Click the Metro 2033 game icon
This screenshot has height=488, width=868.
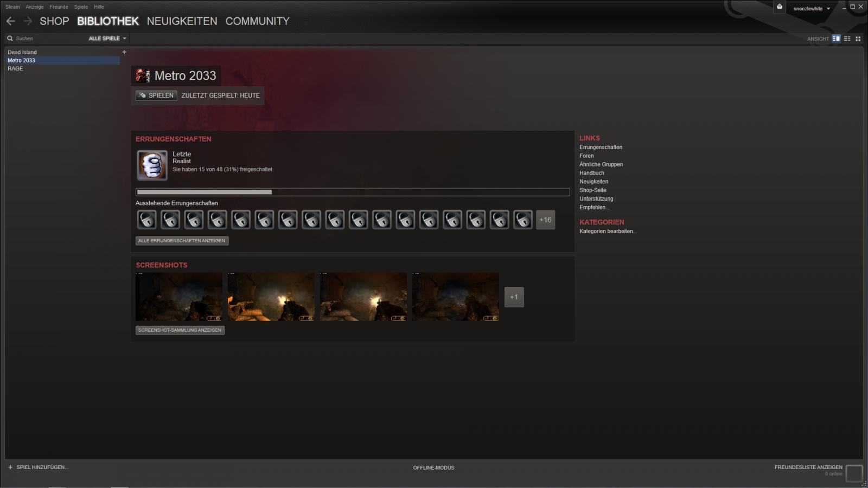[x=143, y=75]
